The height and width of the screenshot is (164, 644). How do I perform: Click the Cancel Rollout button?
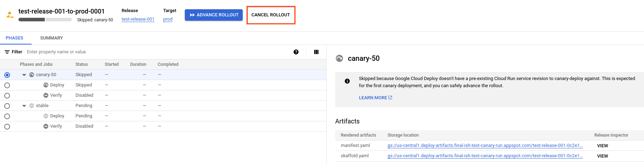(x=271, y=15)
